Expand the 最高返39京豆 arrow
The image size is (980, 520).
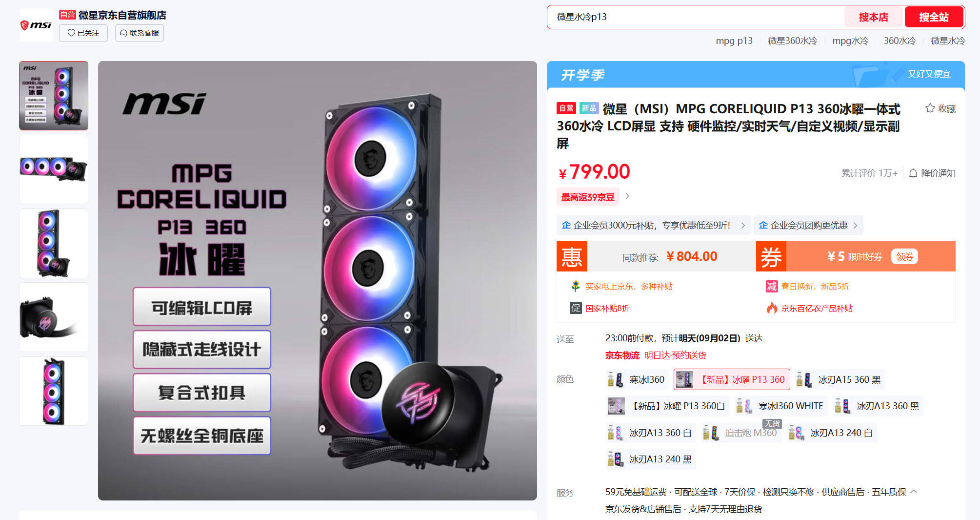627,196
